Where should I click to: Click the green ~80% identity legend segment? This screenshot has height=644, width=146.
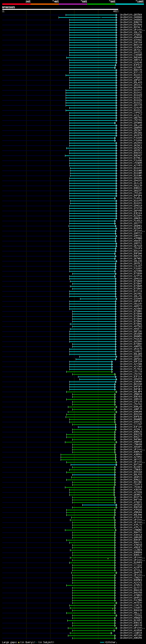click(101, 4)
